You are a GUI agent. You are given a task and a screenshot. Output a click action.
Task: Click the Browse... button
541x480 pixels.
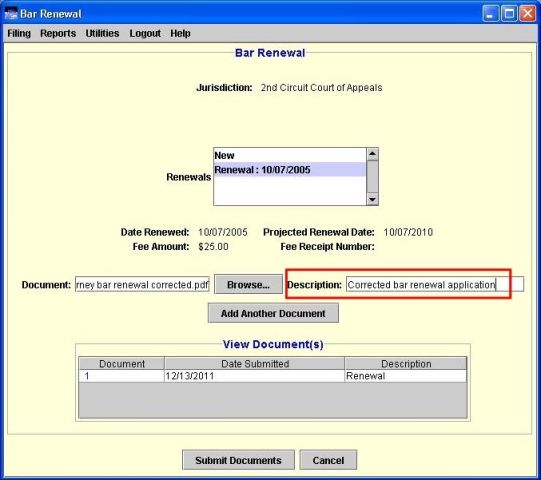[248, 285]
